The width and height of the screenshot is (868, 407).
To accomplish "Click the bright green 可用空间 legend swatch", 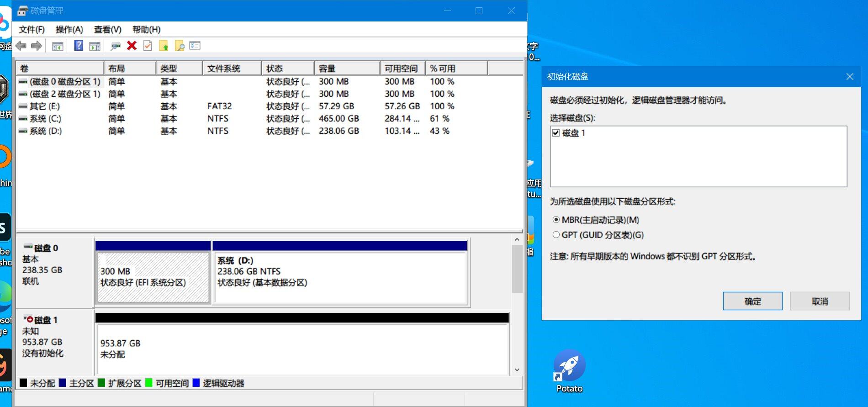I will 148,383.
